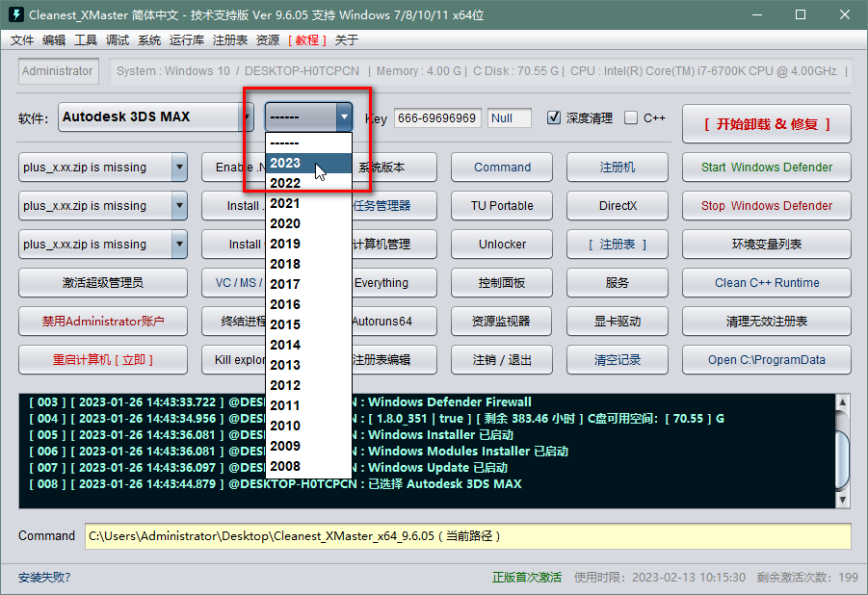Image resolution: width=868 pixels, height=595 pixels.
Task: Click the 安装失败? link
Action: (44, 578)
